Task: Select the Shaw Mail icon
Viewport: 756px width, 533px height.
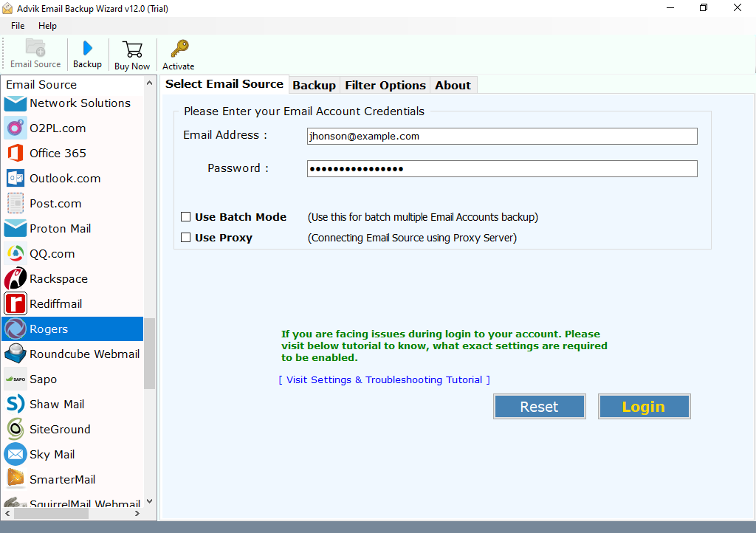Action: [16, 404]
